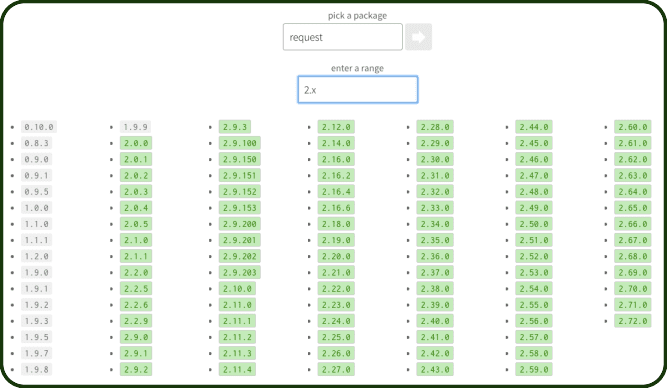Select version 2.22.0
Viewport: 667px width, 388px height.
[336, 288]
